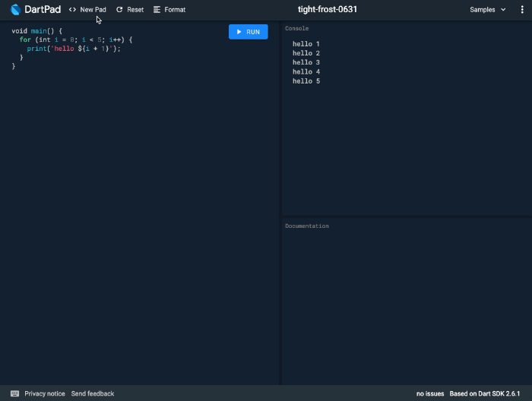
Task: Click the 'no issues' status text
Action: click(x=430, y=393)
